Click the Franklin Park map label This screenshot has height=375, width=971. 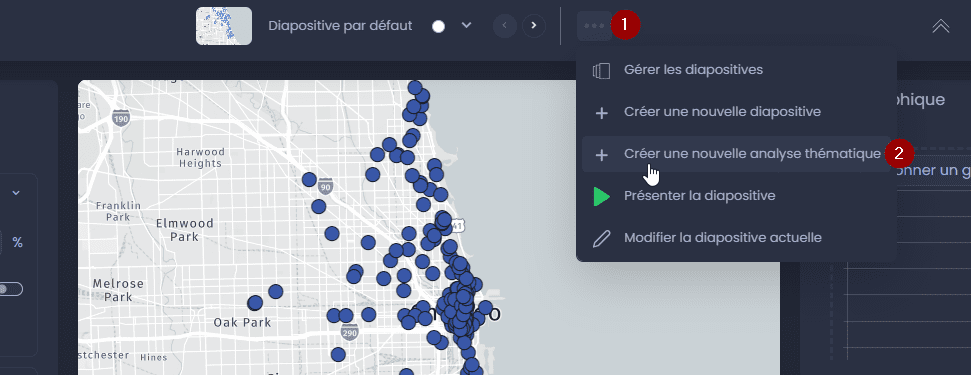(x=118, y=211)
